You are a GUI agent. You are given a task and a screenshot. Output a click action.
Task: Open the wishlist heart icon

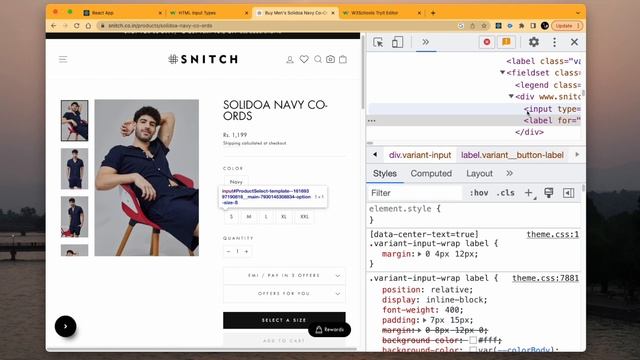304,60
